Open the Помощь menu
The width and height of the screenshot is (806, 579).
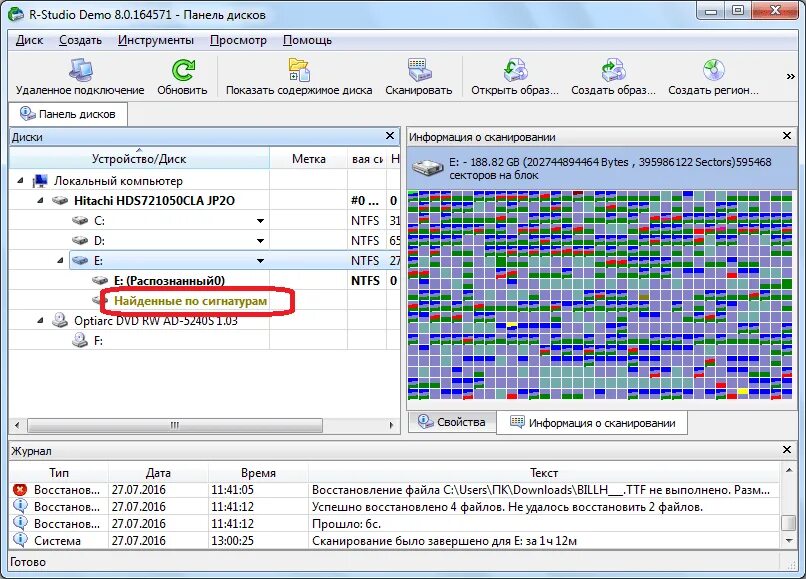307,40
